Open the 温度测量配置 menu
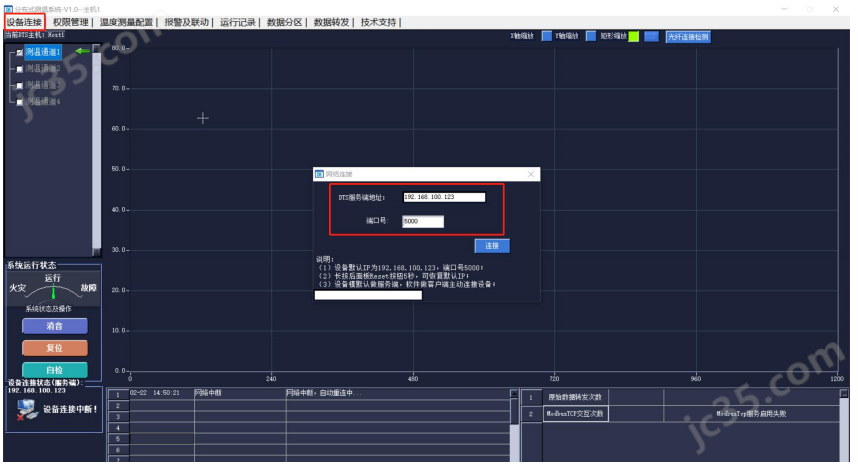The height and width of the screenshot is (467, 858). pos(126,22)
